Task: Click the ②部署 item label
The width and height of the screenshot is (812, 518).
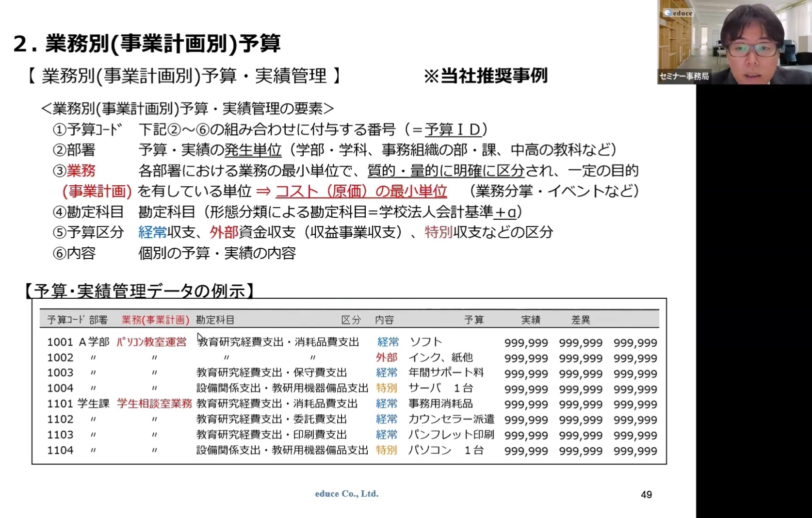Action: (x=74, y=150)
